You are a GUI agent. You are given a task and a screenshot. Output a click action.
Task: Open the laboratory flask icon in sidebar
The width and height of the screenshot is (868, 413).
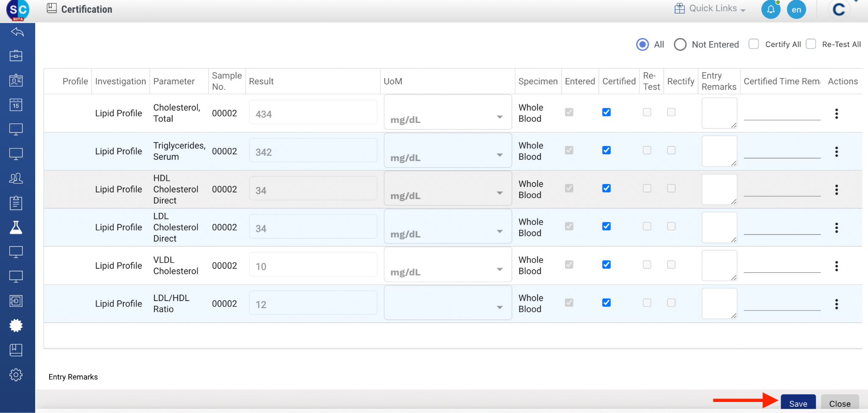click(x=16, y=228)
